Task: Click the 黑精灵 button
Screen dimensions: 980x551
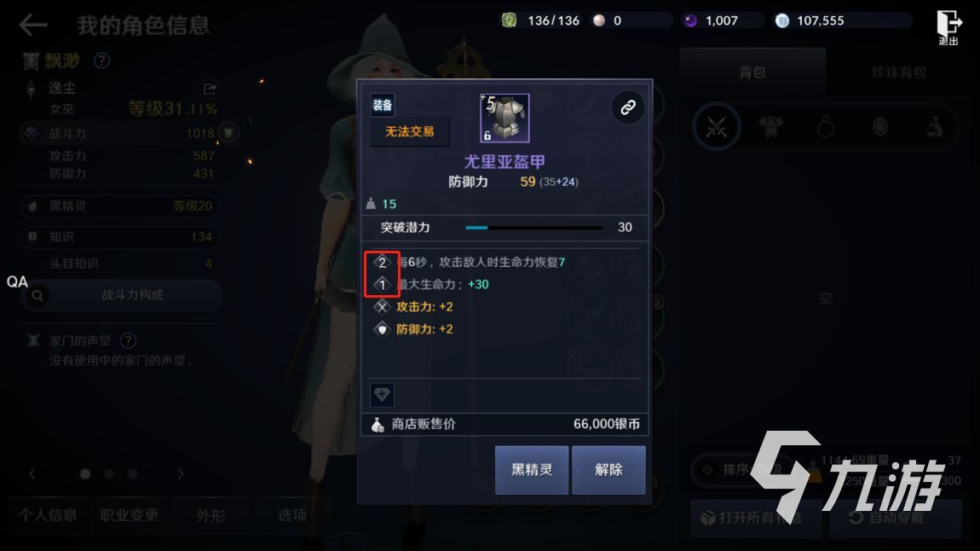Action: coord(532,470)
